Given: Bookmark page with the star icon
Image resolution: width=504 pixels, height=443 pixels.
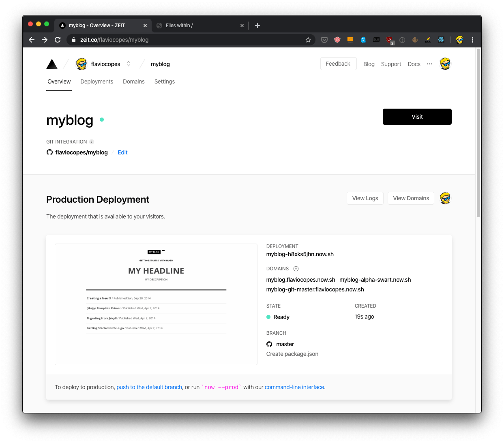Looking at the screenshot, I should coord(308,40).
